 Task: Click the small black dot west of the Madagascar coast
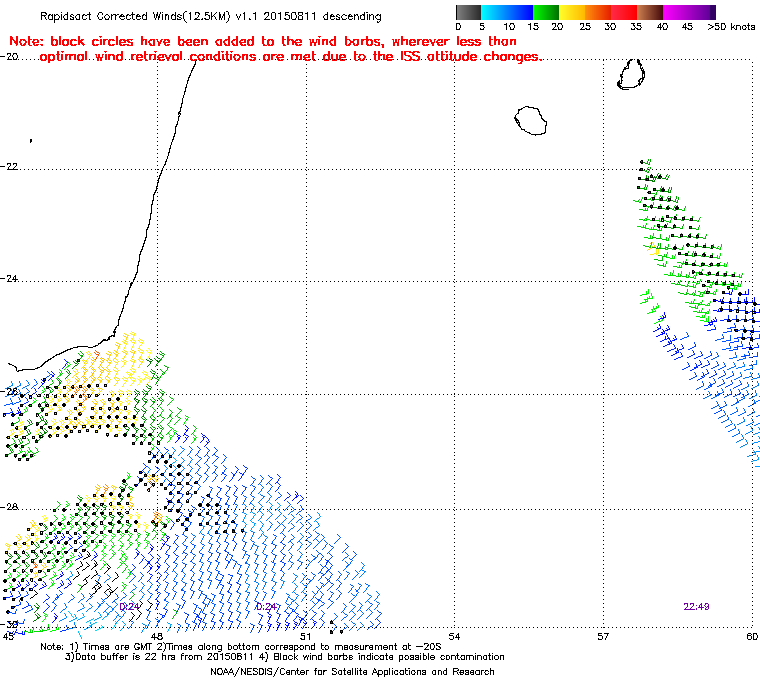click(31, 141)
